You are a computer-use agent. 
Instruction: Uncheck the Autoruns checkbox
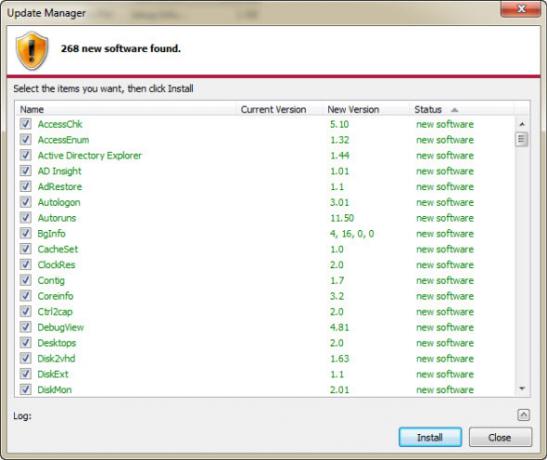click(25, 217)
